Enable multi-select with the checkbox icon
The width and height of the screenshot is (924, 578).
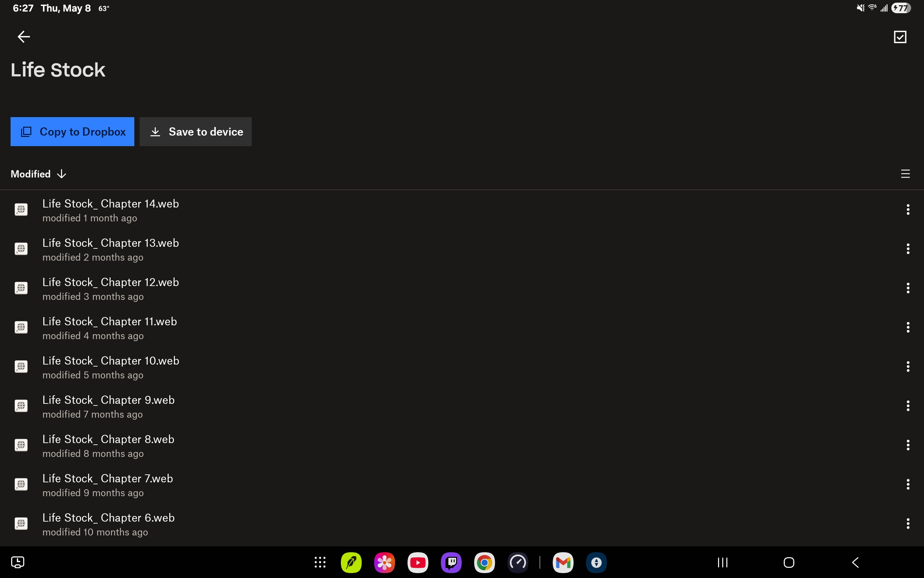point(900,37)
